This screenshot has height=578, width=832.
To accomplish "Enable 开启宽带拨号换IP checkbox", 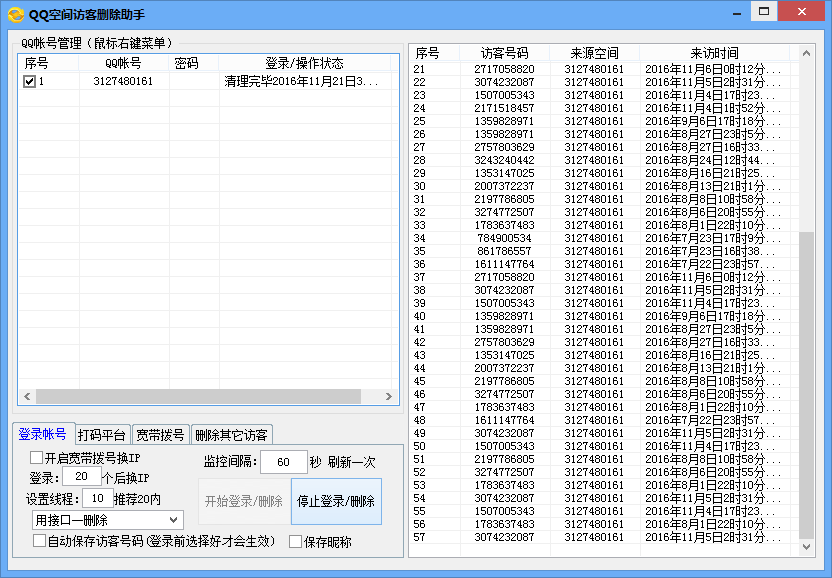I will [x=37, y=458].
